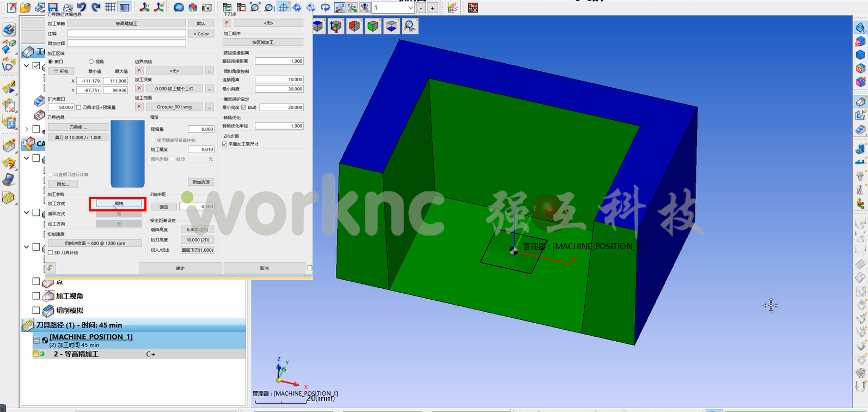Clear 加工深度 with its red X
Viewport: 868px width, 412px height.
click(x=139, y=88)
